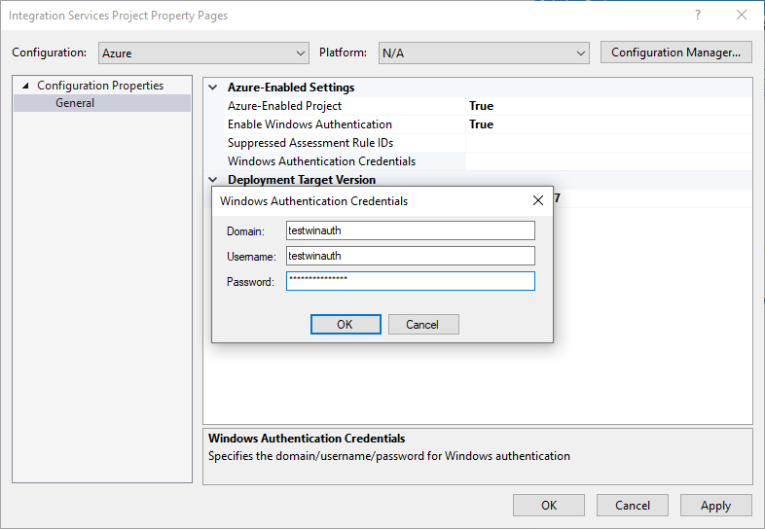
Task: Click into the Password input field
Action: (410, 281)
